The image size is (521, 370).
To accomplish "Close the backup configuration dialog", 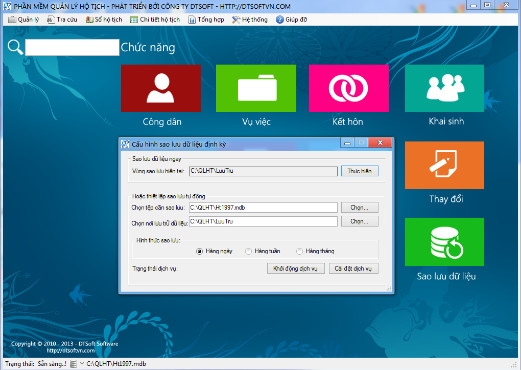I will (x=380, y=143).
